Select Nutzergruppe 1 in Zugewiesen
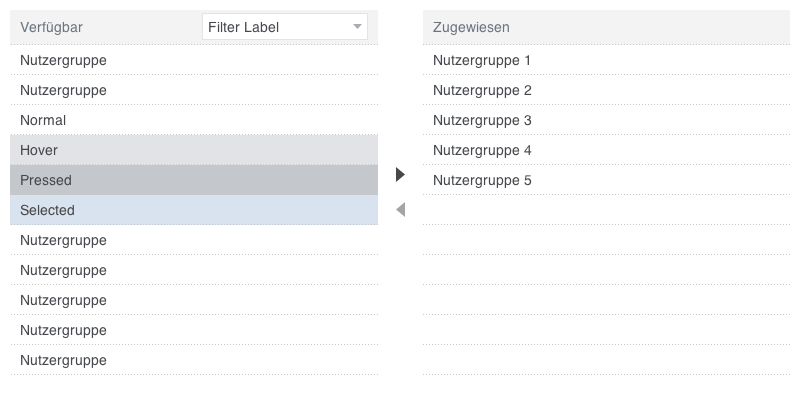The width and height of the screenshot is (800, 395). [x=606, y=60]
